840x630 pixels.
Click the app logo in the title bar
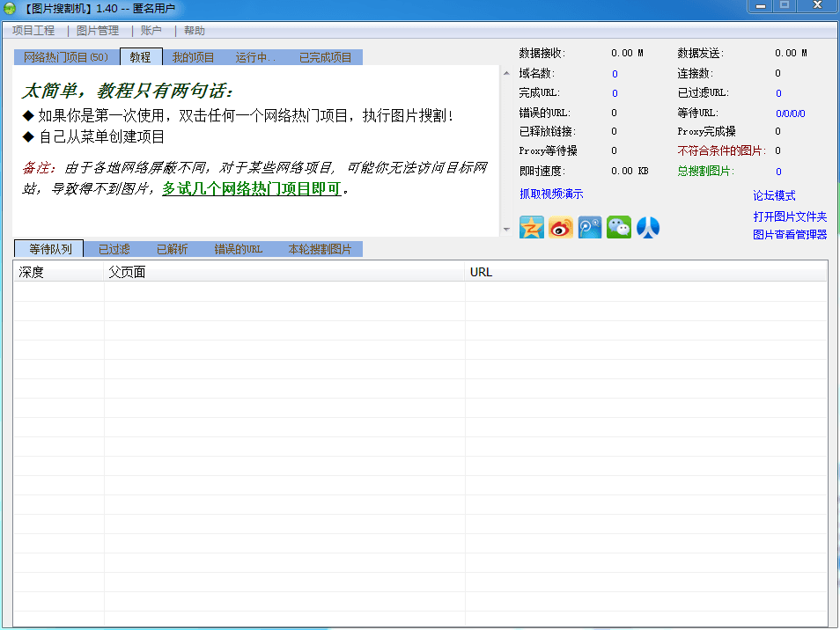(x=11, y=9)
